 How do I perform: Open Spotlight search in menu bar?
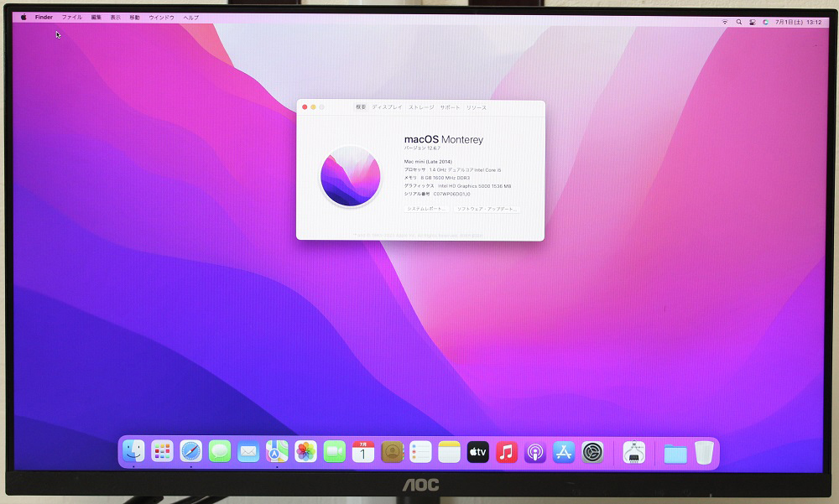point(739,22)
